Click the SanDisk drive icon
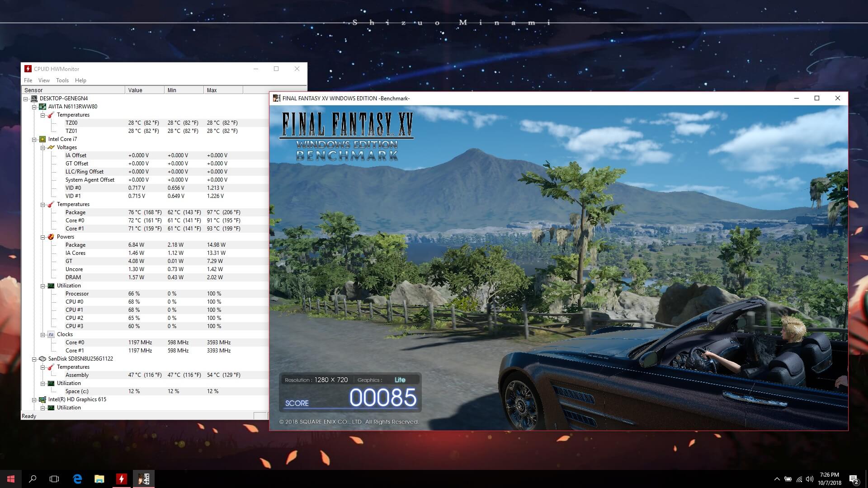This screenshot has height=488, width=868. (42, 359)
